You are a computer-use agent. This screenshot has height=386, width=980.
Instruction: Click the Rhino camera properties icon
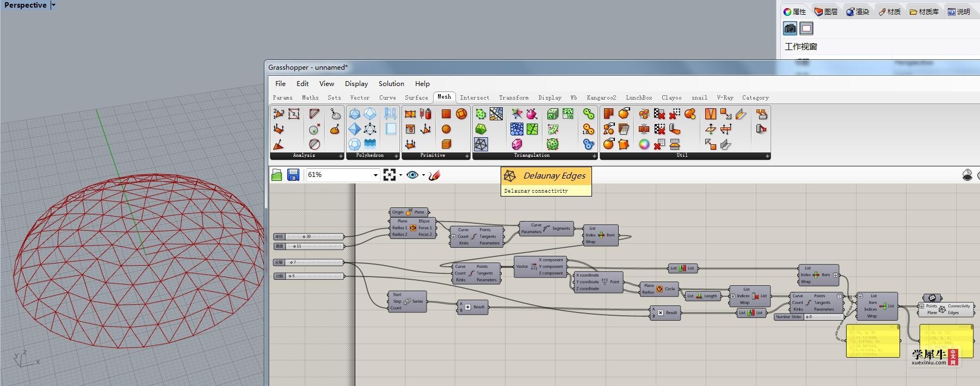790,28
